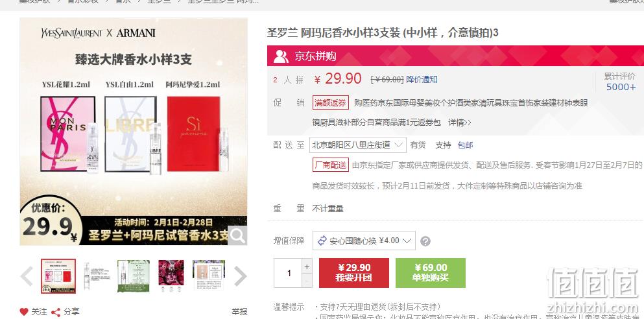
Task: Click the question mark help icon by 增值保障
Action: pos(425,241)
